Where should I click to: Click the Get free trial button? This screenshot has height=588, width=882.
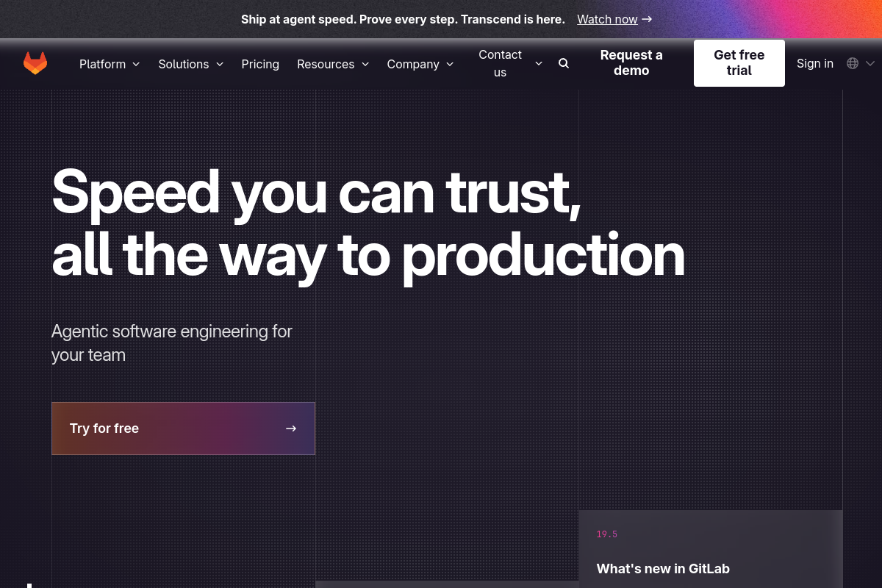[x=739, y=63]
